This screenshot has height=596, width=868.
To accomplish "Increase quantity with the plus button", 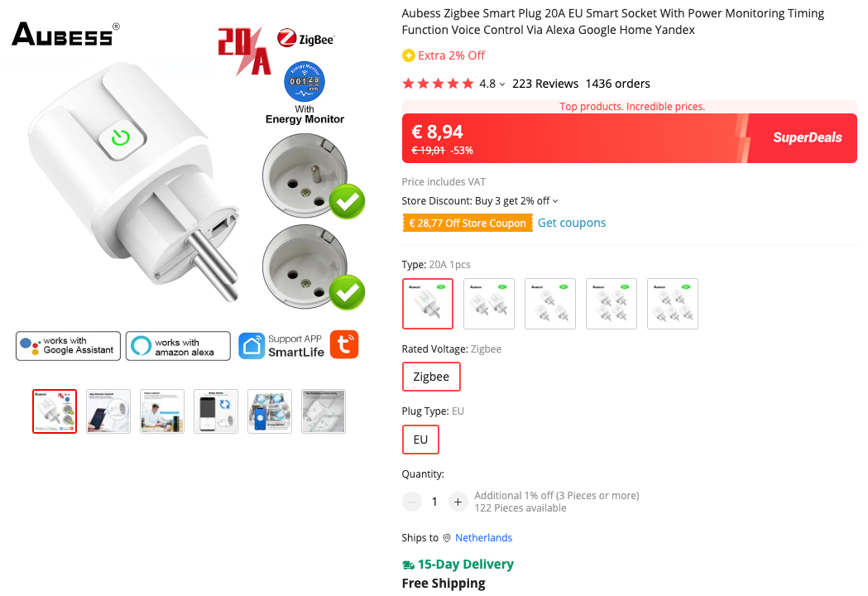I will pos(458,502).
